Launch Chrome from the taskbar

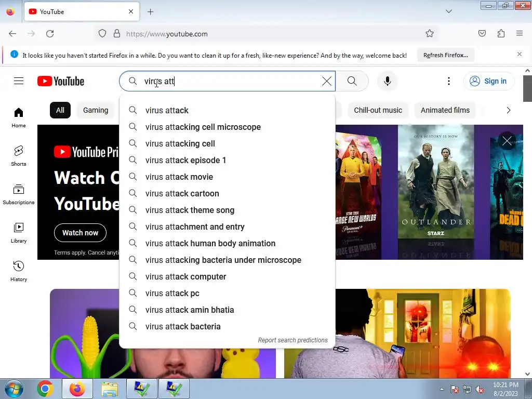pyautogui.click(x=45, y=389)
